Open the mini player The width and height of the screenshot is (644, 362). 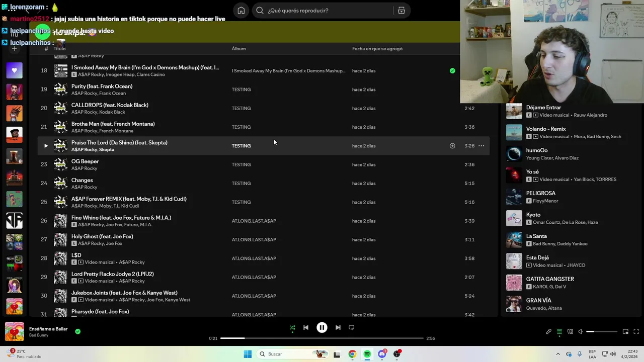[625, 332]
